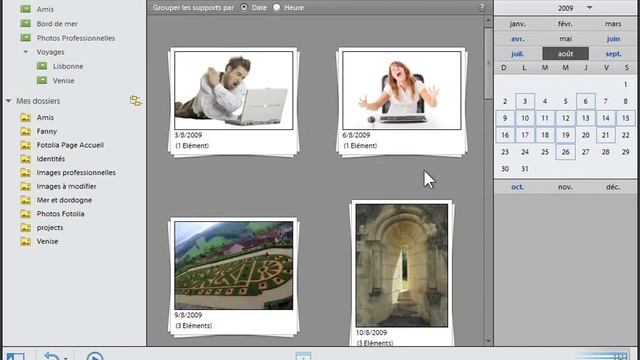This screenshot has width=640, height=360.
Task: Switch calendar to mars
Action: [x=613, y=24]
